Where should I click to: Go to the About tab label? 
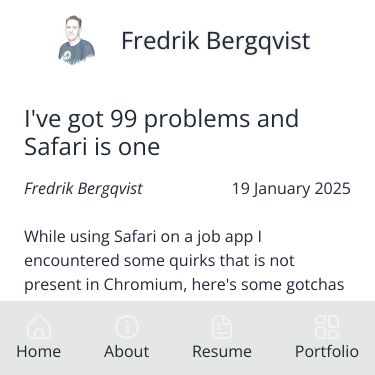tap(127, 351)
